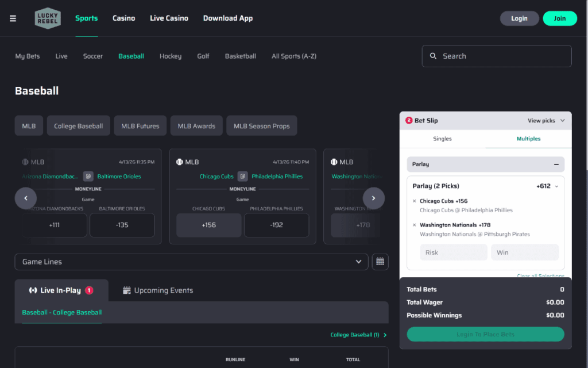This screenshot has width=588, height=368.
Task: Open College Baseball (1) link
Action: [x=355, y=335]
